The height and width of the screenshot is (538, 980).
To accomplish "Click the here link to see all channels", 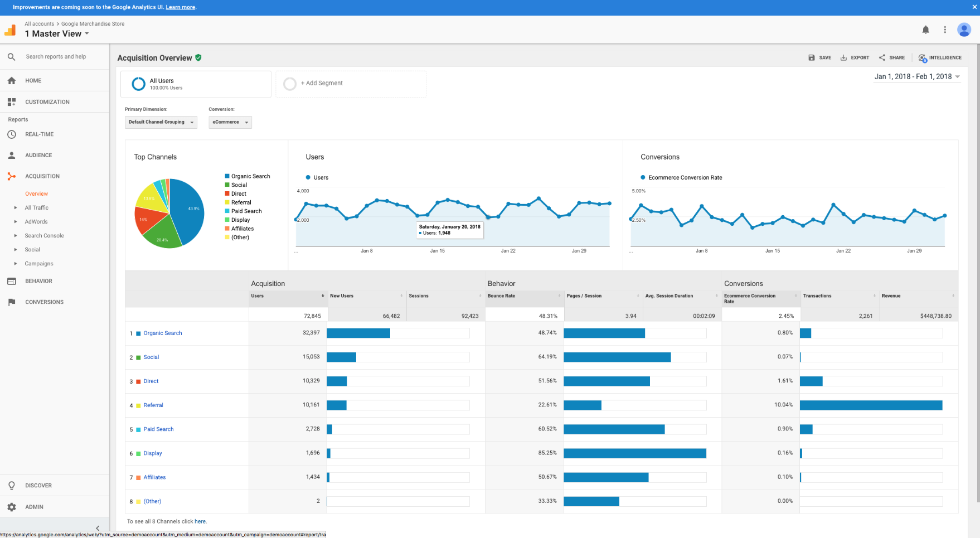I will click(200, 522).
